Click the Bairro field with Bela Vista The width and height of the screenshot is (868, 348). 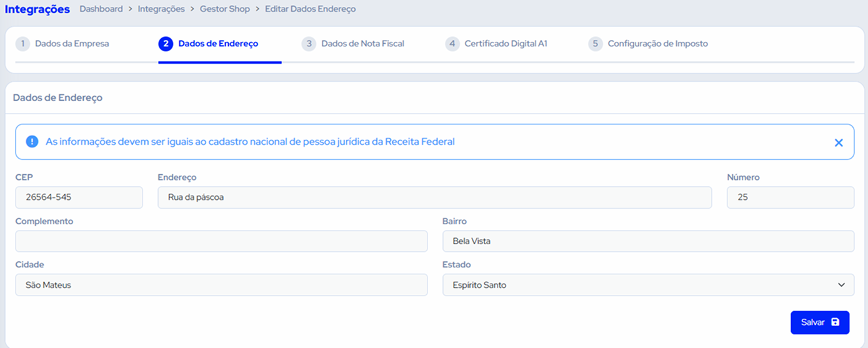tap(648, 241)
